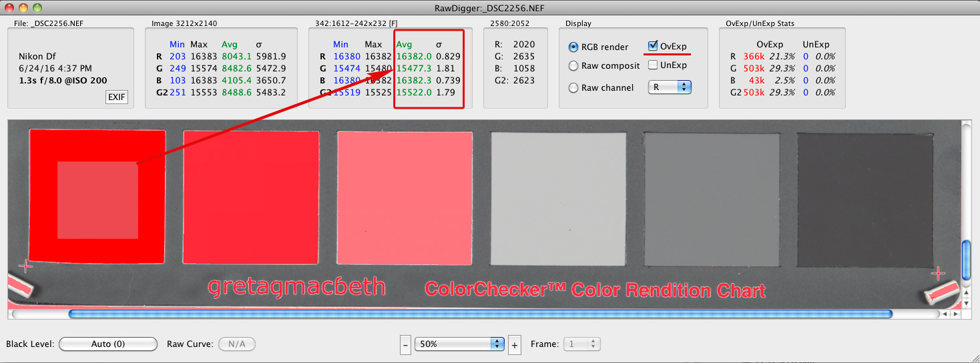This screenshot has width=980, height=363.
Task: Open the raw channel R dropdown
Action: [x=670, y=87]
